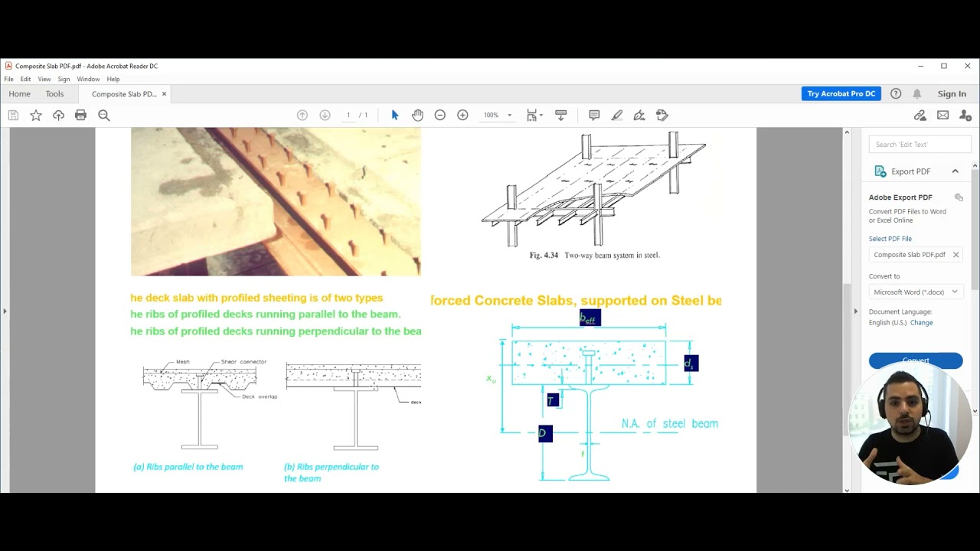Click the share with others icon
This screenshot has height=551, width=980.
(x=965, y=115)
